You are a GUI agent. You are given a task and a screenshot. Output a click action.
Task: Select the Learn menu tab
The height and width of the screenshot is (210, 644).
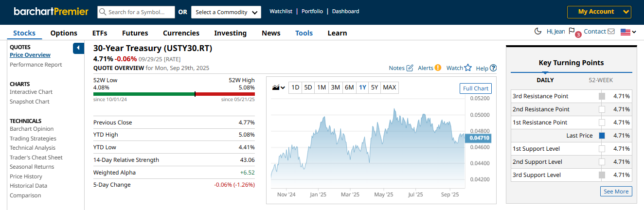tap(337, 33)
